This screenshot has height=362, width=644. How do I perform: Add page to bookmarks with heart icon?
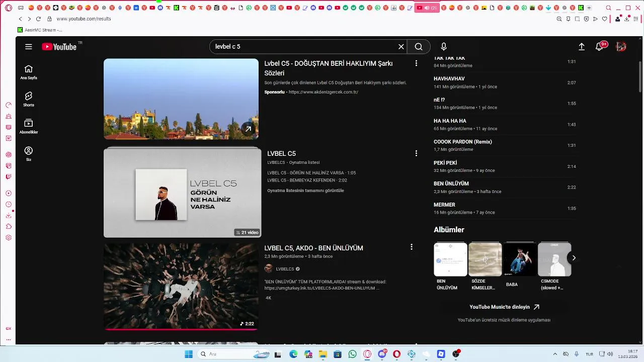(605, 19)
